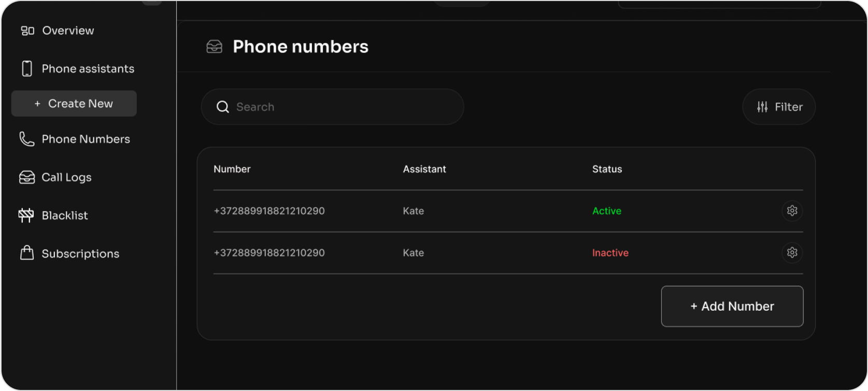Toggle status of the Inactive number
Screen dimensions: 868x391
pyautogui.click(x=610, y=253)
